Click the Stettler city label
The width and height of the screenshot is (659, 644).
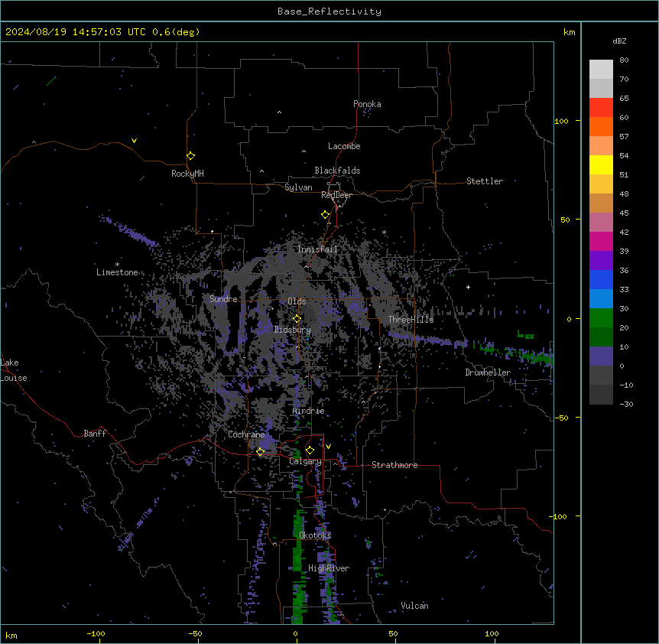click(x=485, y=181)
